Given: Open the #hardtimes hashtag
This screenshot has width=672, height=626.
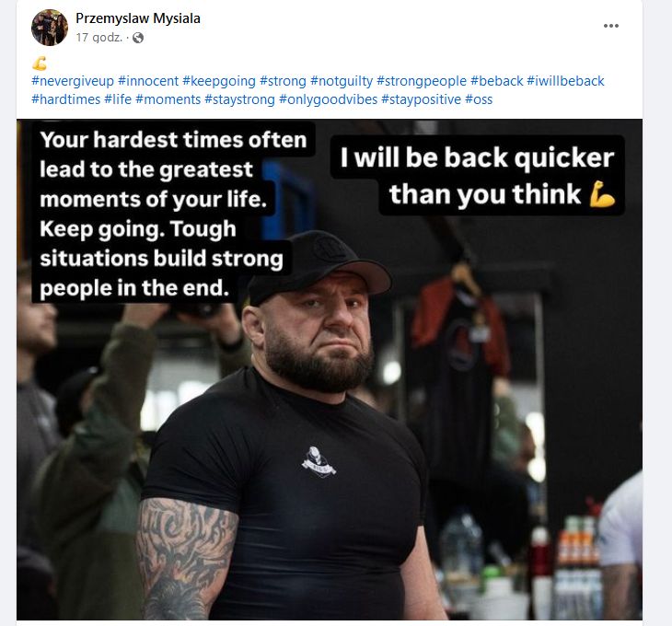Looking at the screenshot, I should 66,99.
